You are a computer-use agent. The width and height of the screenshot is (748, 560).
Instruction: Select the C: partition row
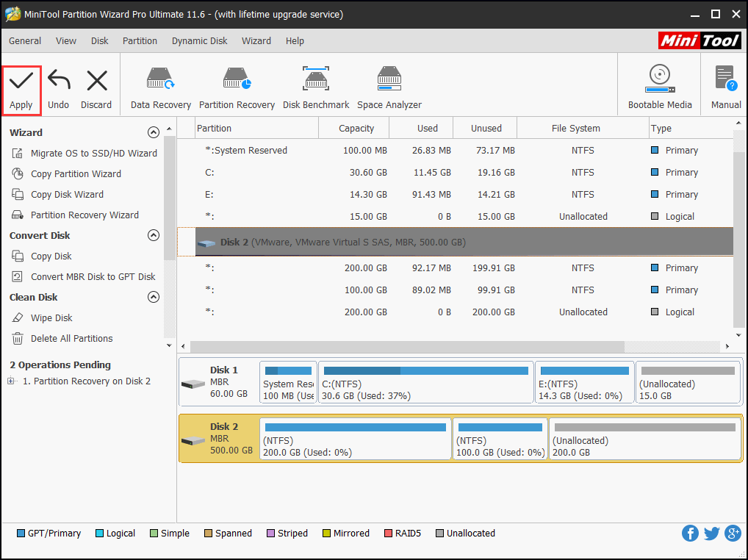coord(455,172)
